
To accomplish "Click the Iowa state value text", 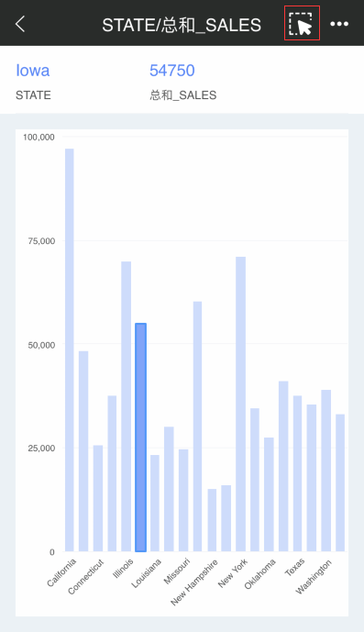I will pyautogui.click(x=33, y=71).
